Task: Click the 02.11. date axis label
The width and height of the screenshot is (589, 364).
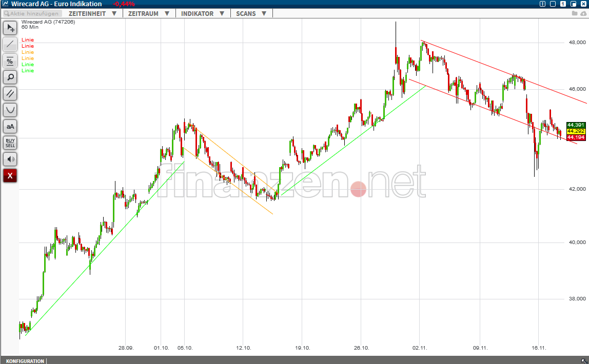Action: click(x=420, y=348)
